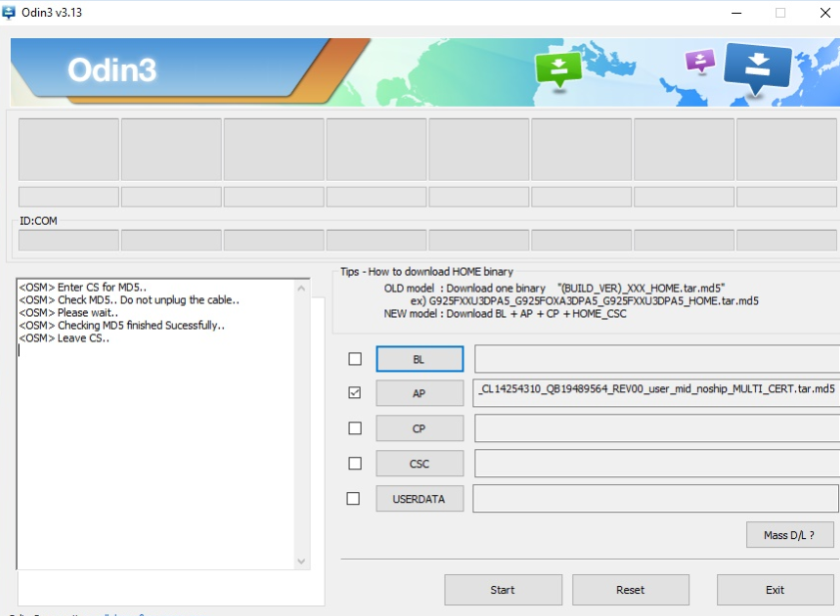
Task: Click the USERDATA file path field
Action: click(655, 499)
